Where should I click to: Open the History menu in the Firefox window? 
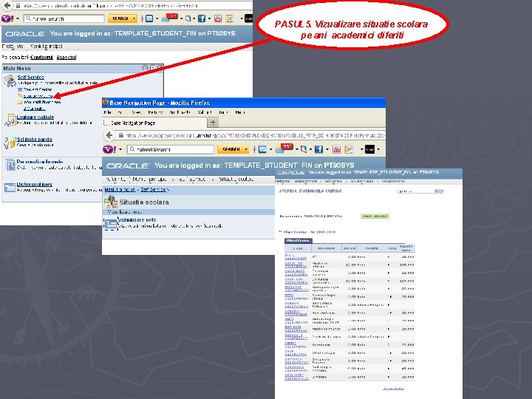155,112
